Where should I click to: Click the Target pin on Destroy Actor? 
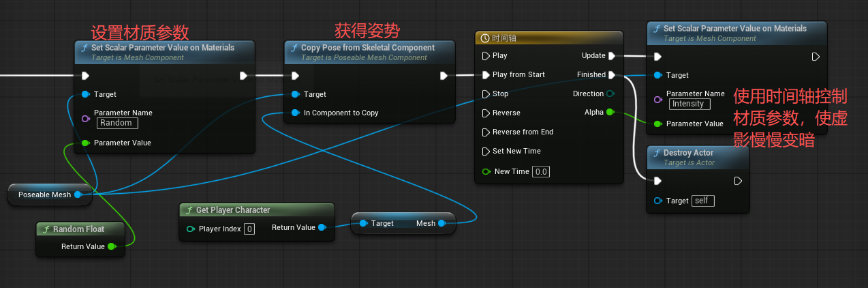(657, 201)
